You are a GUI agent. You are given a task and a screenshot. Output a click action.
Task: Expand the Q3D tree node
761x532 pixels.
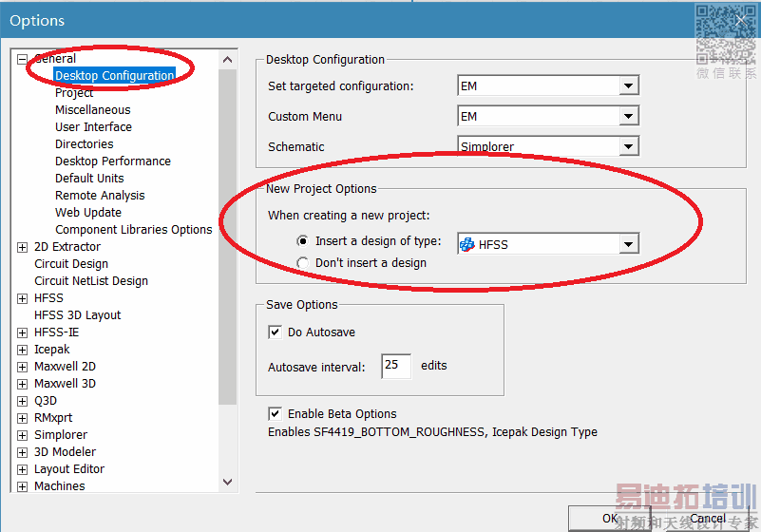[22, 401]
